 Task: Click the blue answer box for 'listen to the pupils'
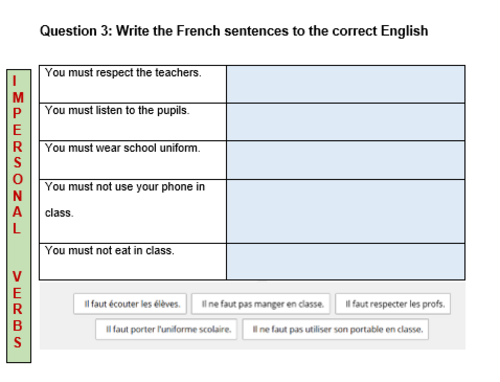[346, 122]
